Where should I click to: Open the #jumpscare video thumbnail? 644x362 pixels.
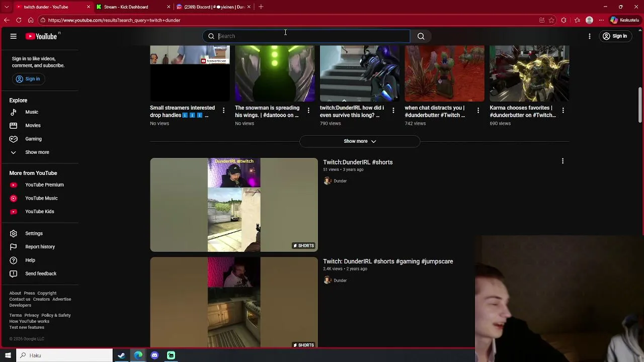click(234, 302)
